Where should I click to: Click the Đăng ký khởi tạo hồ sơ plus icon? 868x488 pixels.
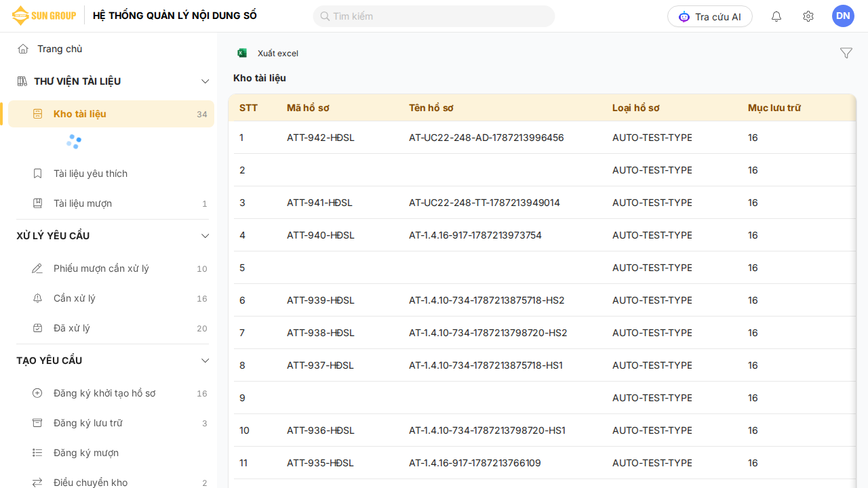coord(37,393)
